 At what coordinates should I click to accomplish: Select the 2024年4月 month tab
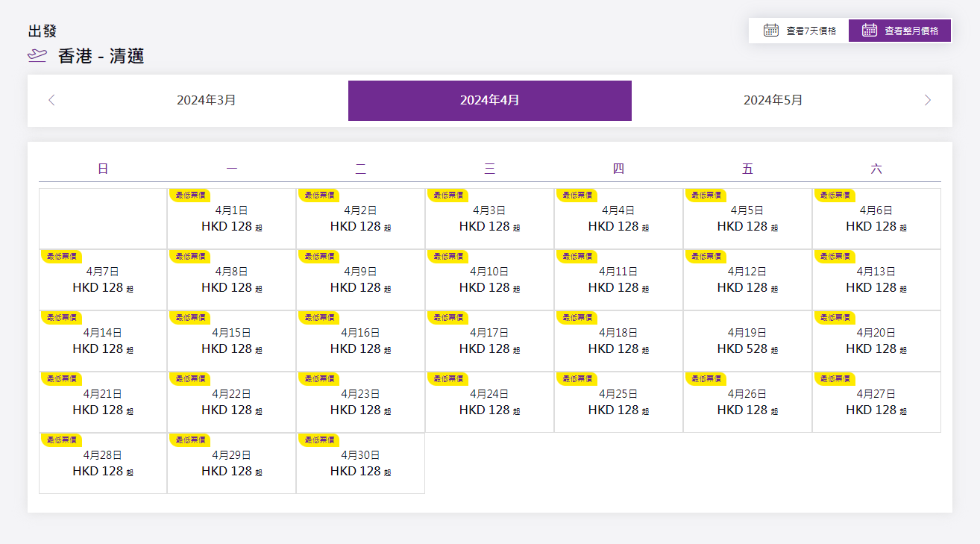[489, 100]
